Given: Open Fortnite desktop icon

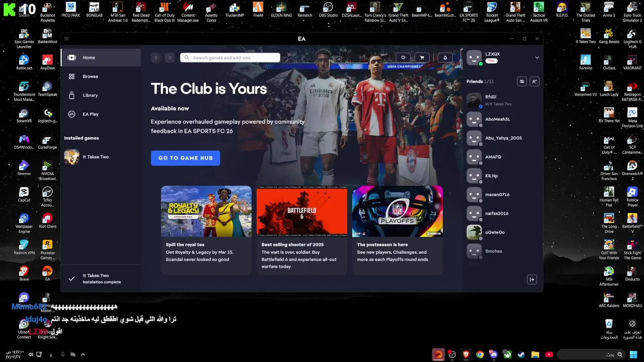Looking at the screenshot, I should 585,62.
